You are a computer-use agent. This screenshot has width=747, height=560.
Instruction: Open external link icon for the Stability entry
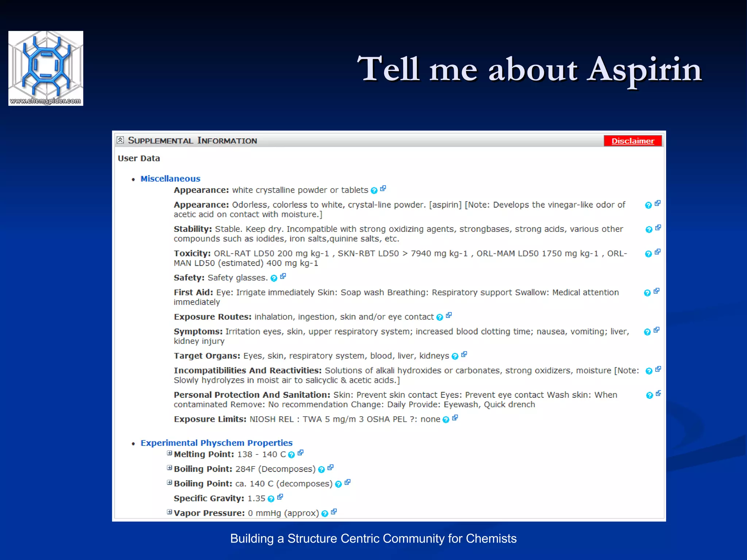click(658, 227)
